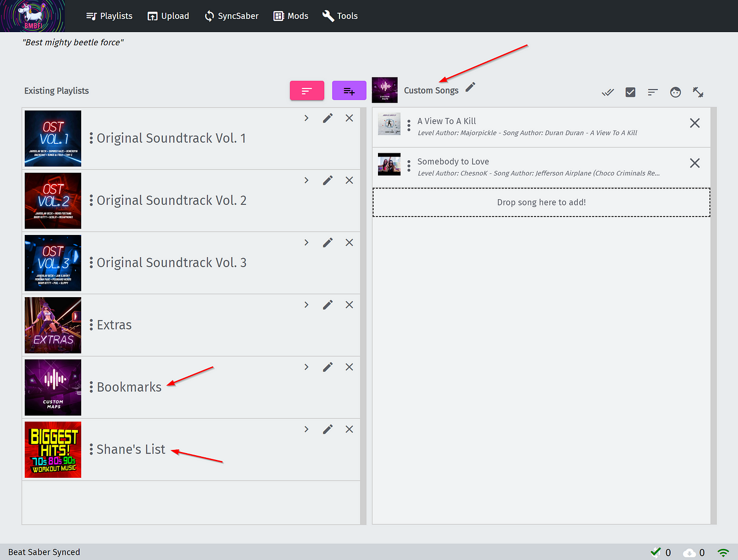Delete Original Soundtrack Vol. 1 playlist
Image resolution: width=738 pixels, height=560 pixels.
pyautogui.click(x=349, y=118)
